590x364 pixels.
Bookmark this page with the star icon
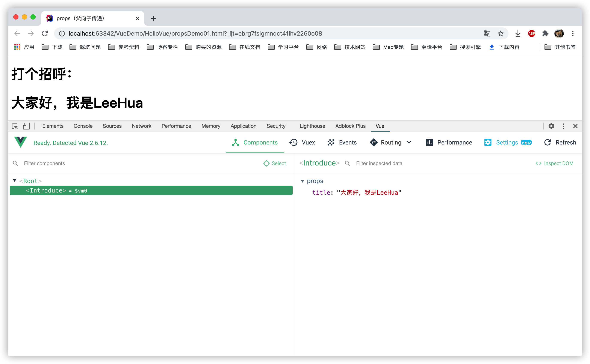coord(501,33)
